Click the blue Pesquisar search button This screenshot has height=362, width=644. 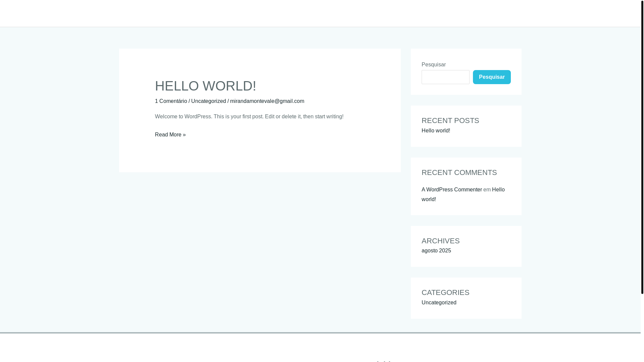point(492,77)
